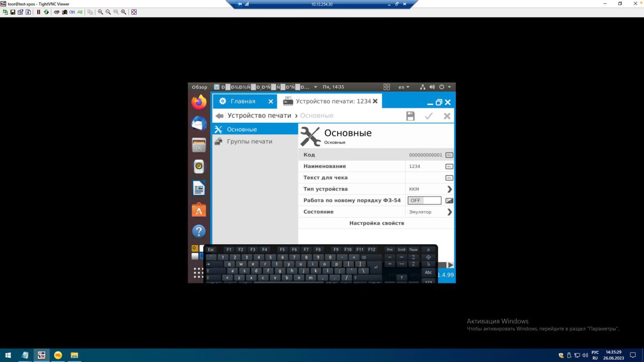
Task: Click Обзор in the top panel
Action: tap(199, 87)
